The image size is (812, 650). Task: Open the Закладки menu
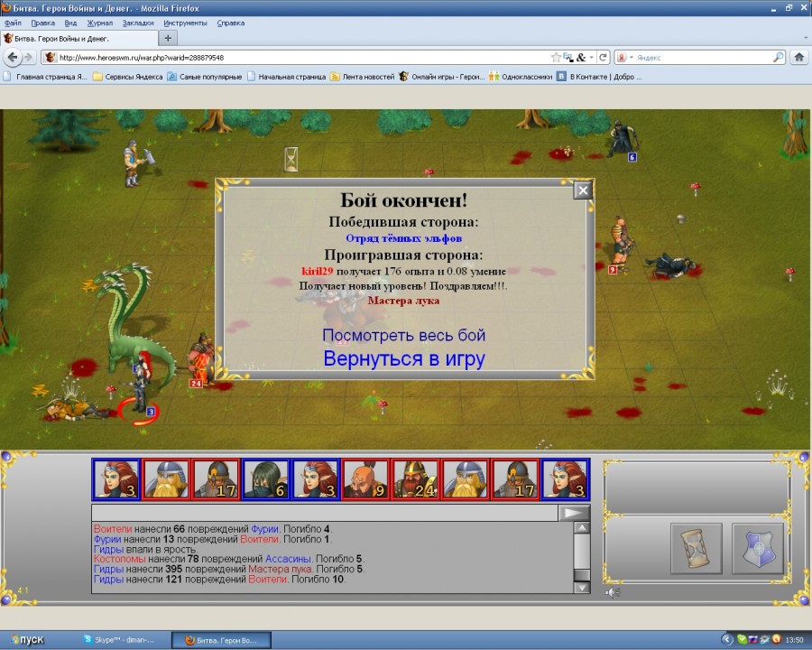pos(138,23)
